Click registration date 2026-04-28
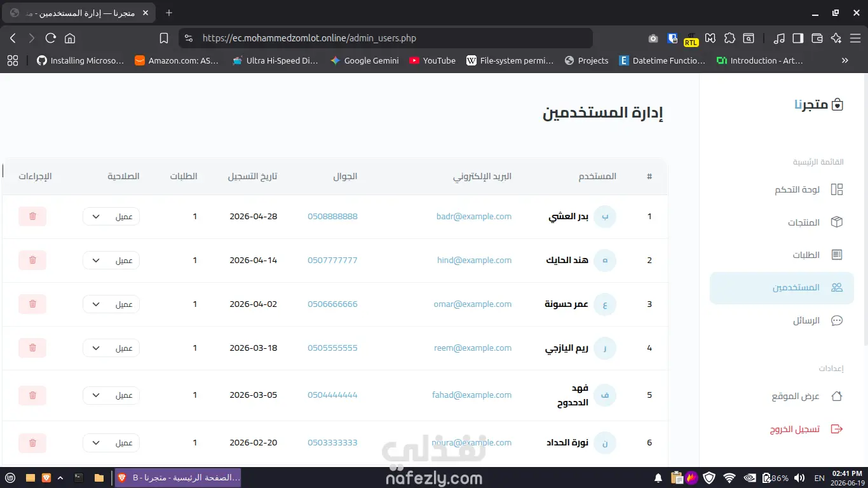The height and width of the screenshot is (488, 868). (x=254, y=217)
